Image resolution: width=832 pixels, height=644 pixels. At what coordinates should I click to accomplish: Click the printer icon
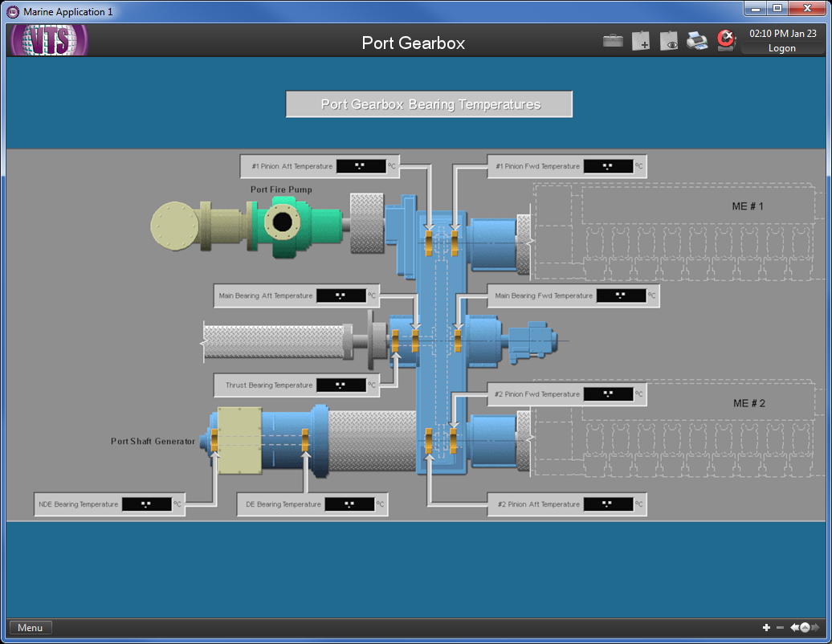[697, 41]
